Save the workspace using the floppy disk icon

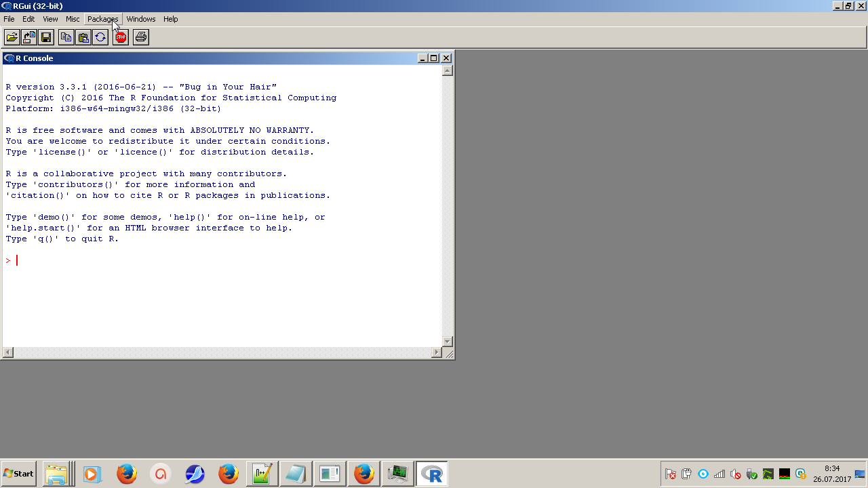click(46, 37)
